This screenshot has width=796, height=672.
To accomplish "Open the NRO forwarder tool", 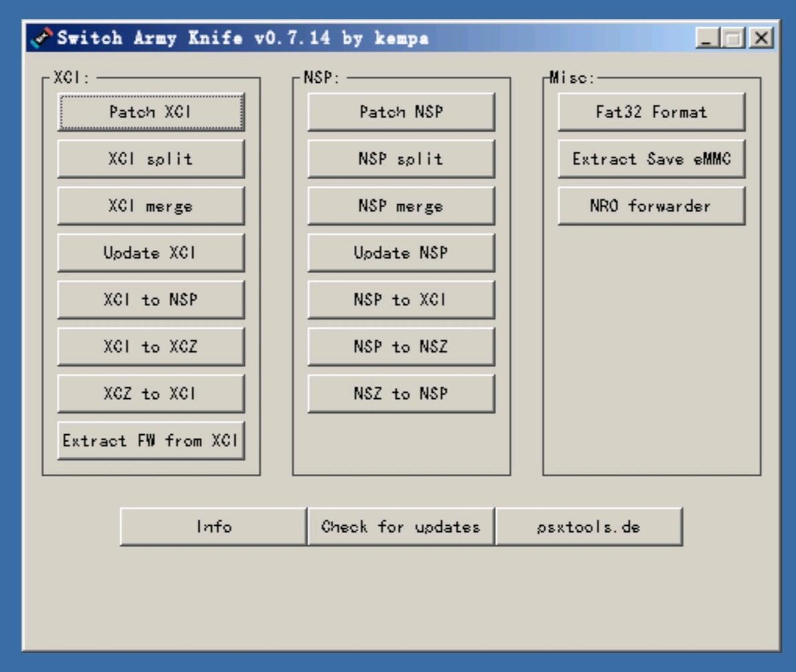I will 651,206.
